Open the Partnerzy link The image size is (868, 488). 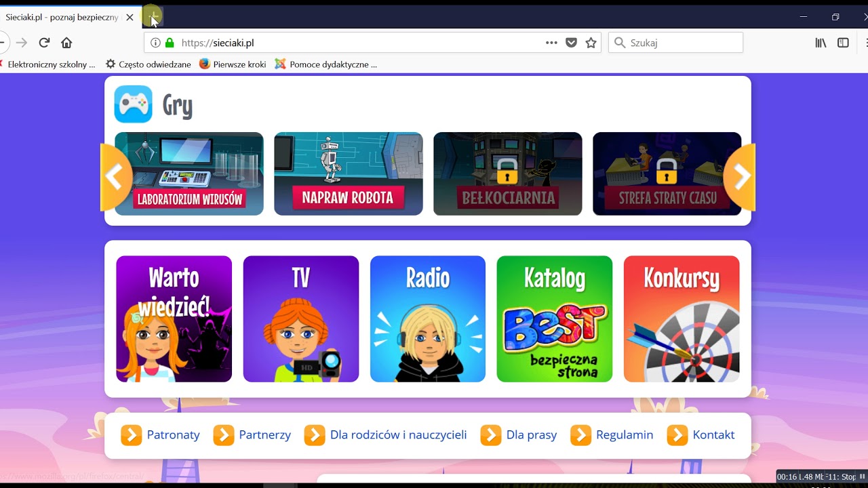coord(265,435)
